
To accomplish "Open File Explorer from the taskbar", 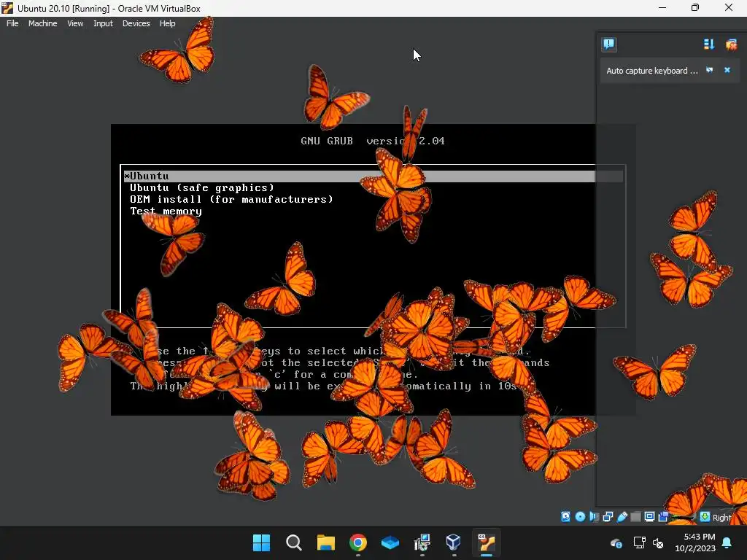I will [326, 542].
